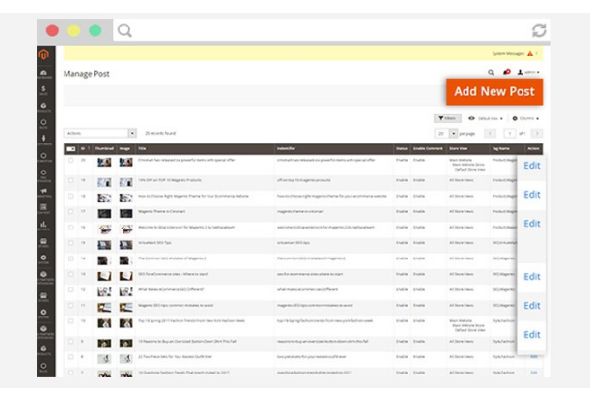The image size is (600, 400).
Task: Click the browser reload icon
Action: [568, 31]
